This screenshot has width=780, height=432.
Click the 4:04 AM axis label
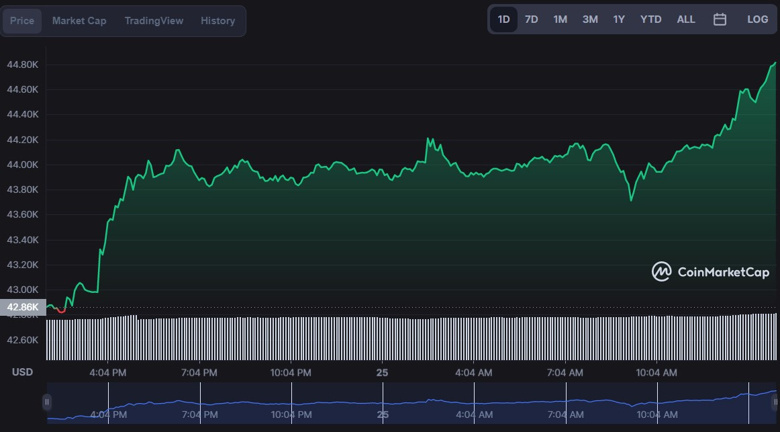[474, 372]
